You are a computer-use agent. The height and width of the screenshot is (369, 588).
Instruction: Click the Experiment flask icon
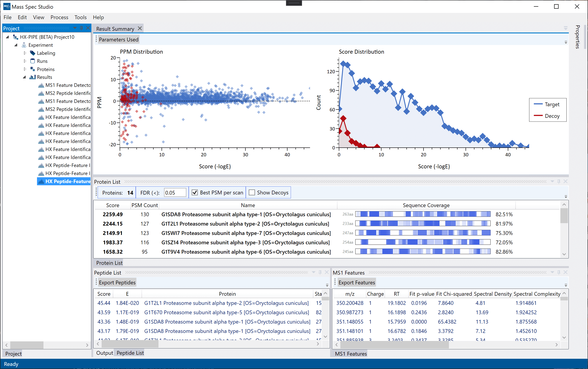24,45
